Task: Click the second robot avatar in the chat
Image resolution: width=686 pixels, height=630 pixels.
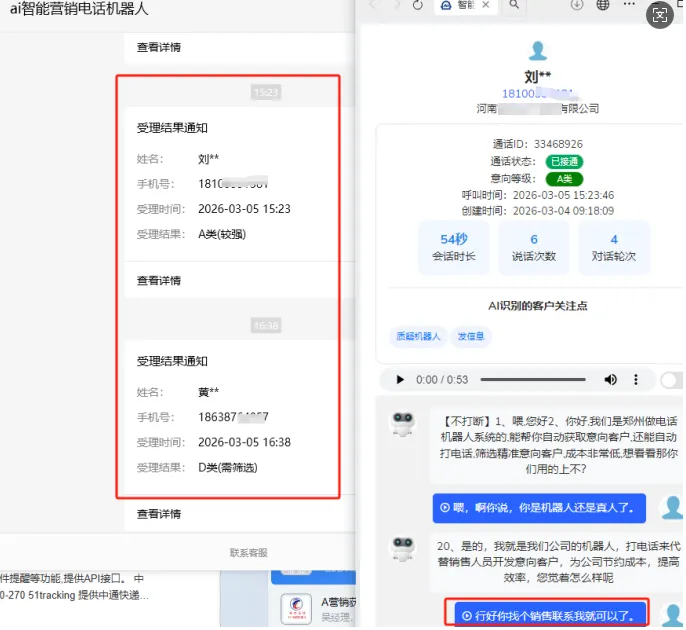Action: 403,549
